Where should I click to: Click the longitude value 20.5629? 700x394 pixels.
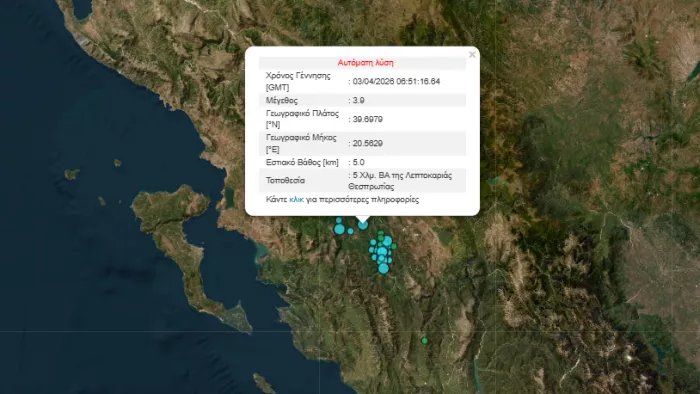(x=367, y=143)
